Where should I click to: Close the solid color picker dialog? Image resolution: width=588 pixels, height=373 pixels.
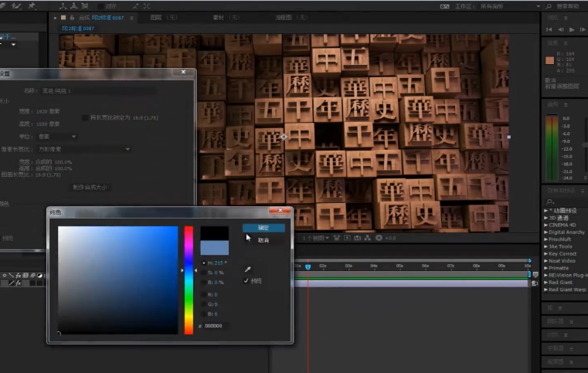coord(279,211)
